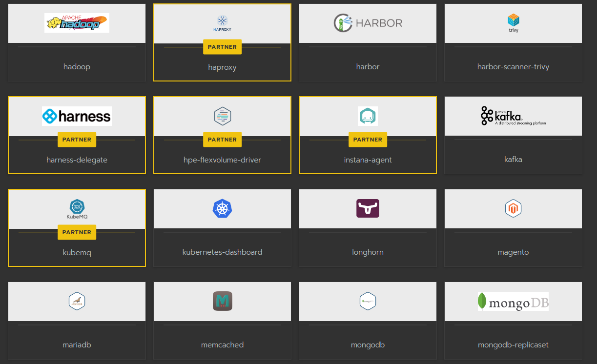The height and width of the screenshot is (364, 597).
Task: Click the PARTNER badge on haproxy
Action: [222, 47]
